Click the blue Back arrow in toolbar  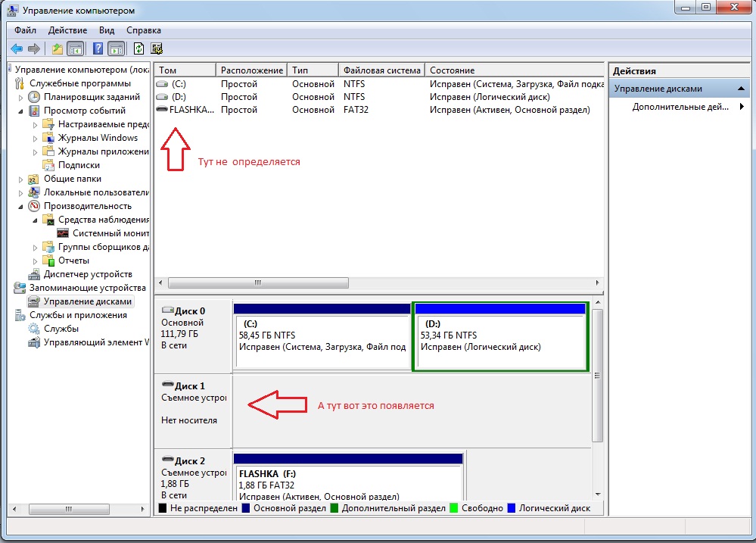click(x=17, y=49)
